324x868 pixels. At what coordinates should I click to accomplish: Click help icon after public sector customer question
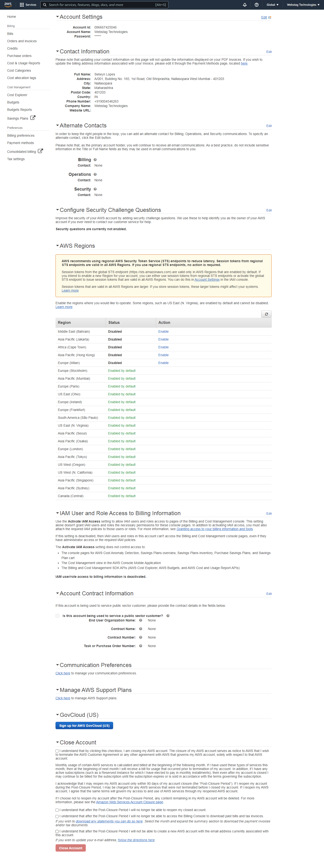click(168, 616)
